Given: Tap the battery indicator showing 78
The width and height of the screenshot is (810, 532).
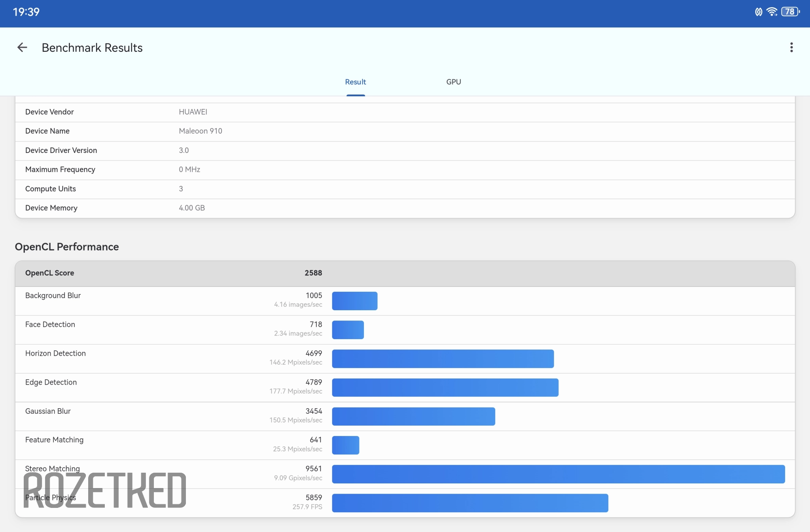Looking at the screenshot, I should (x=790, y=12).
